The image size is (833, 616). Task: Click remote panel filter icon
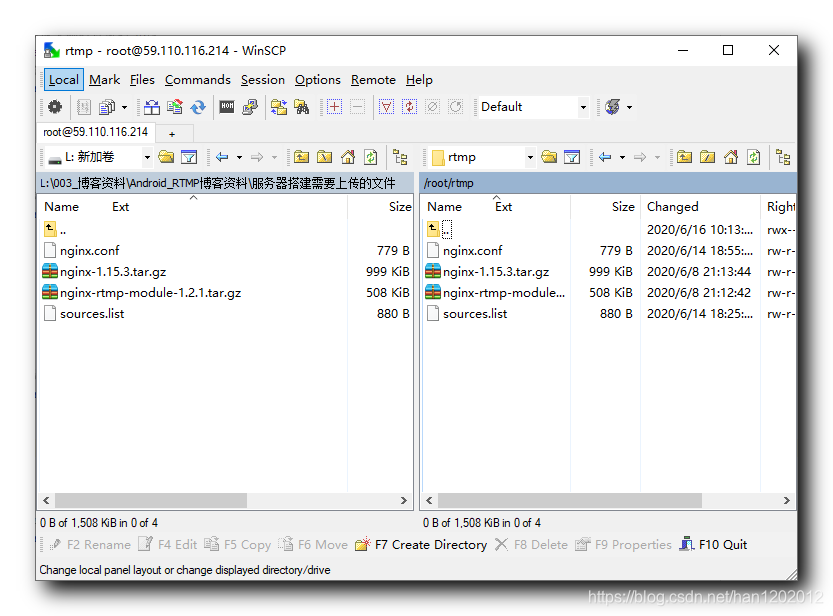(x=572, y=157)
